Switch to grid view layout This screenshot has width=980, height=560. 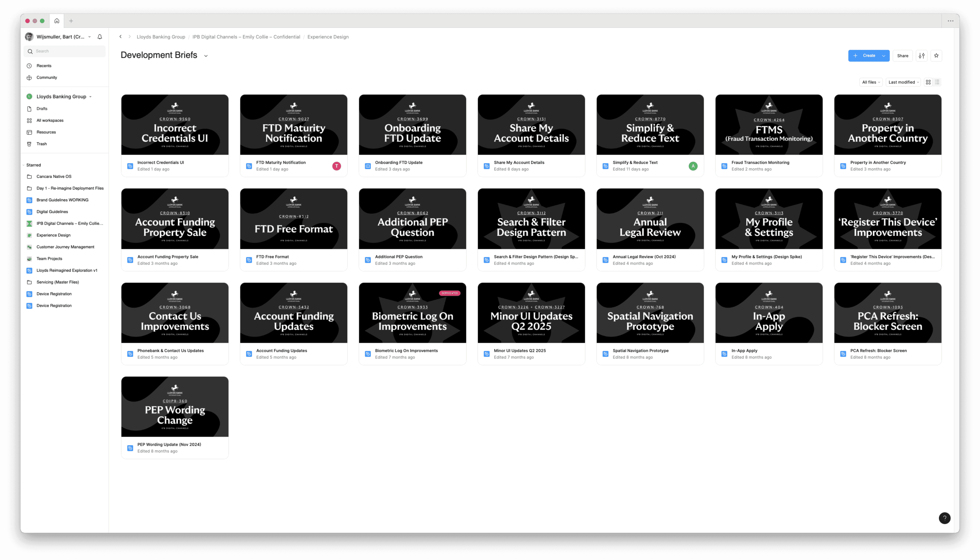pyautogui.click(x=928, y=82)
